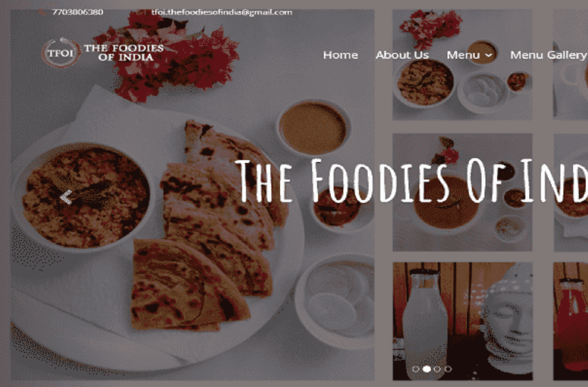Screen dimensions: 588x387
Task: Click The Foodies Of India logo text
Action: [x=124, y=53]
